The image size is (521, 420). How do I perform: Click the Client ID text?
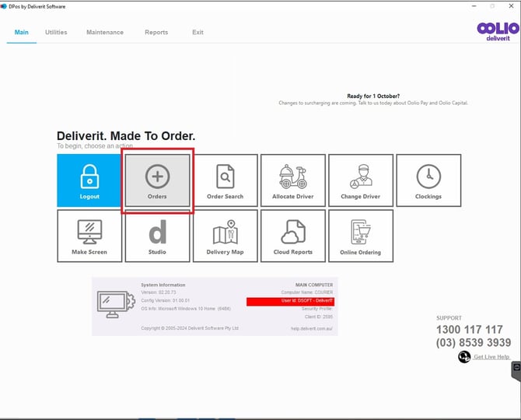[x=319, y=317]
